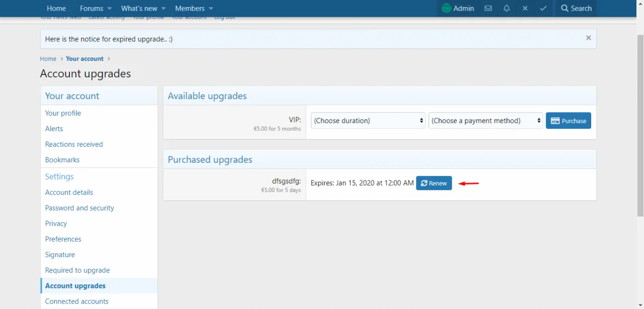644x309 pixels.
Task: Click the Home breadcrumb link
Action: [48, 59]
